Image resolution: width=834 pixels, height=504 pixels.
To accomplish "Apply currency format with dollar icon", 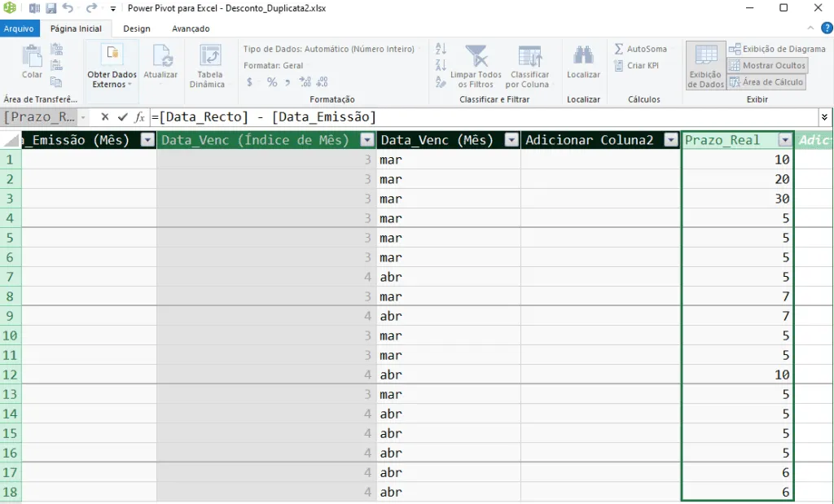I will coord(249,82).
